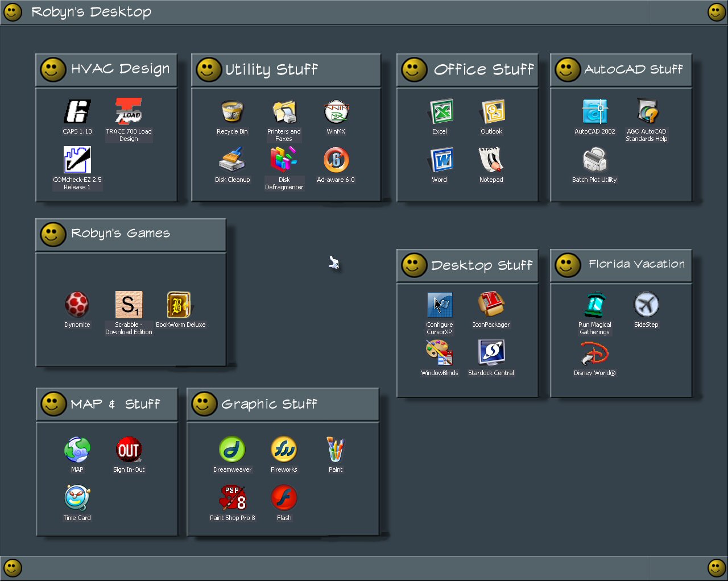Start Disk Cleanup utility
This screenshot has height=582, width=728.
coord(232,159)
